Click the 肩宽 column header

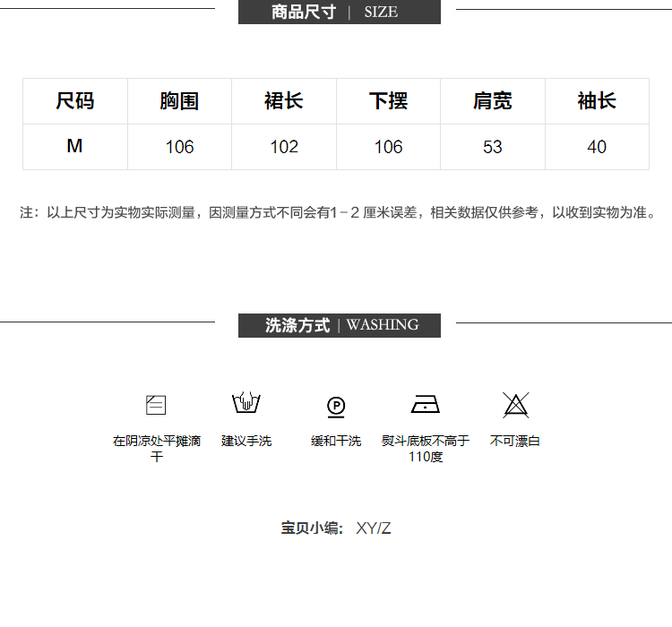[x=493, y=101]
